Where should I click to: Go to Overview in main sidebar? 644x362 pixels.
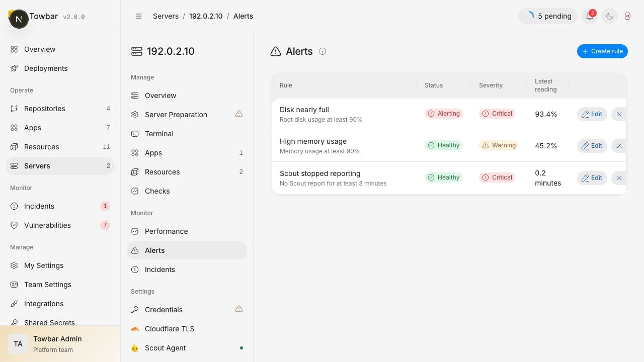coord(60,49)
